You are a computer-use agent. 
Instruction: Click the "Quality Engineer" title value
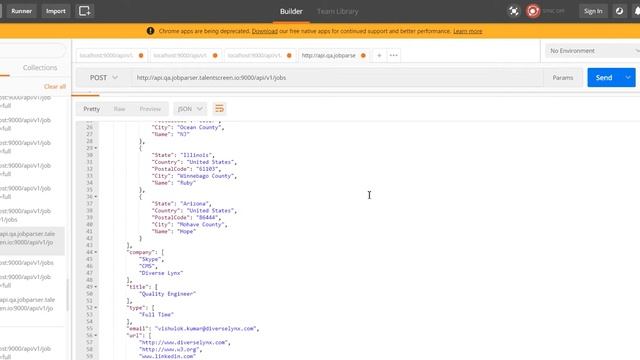click(167, 294)
